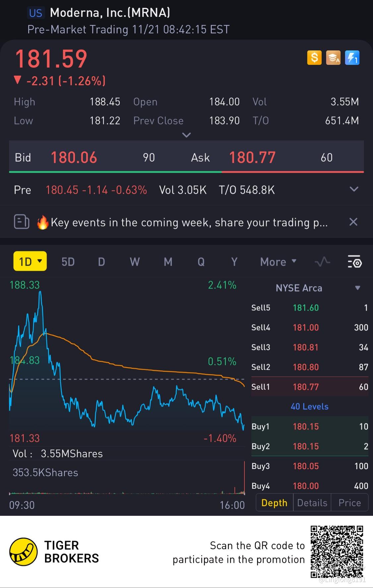Switch chart to Q quarterly timeframe

(x=201, y=262)
